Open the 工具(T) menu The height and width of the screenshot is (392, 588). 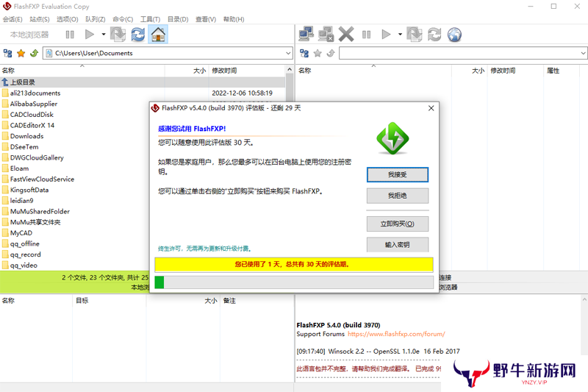coord(150,19)
